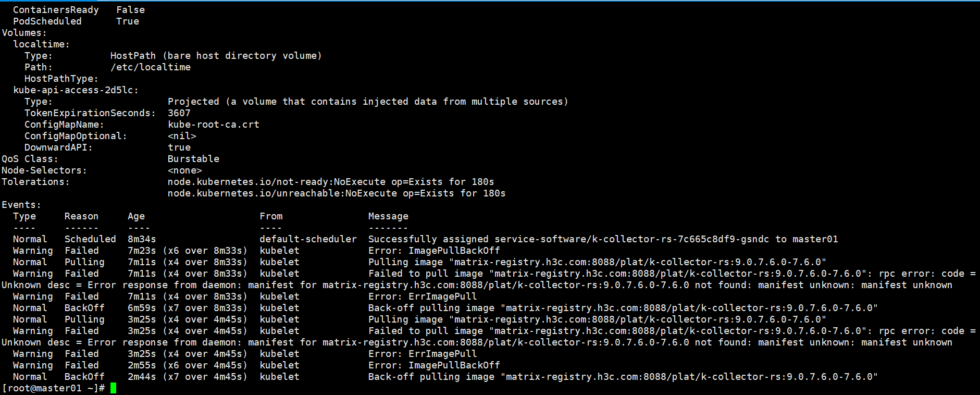Click the "<none>" Node-Selectors value
Screen dimensions: 980x395
tap(185, 170)
